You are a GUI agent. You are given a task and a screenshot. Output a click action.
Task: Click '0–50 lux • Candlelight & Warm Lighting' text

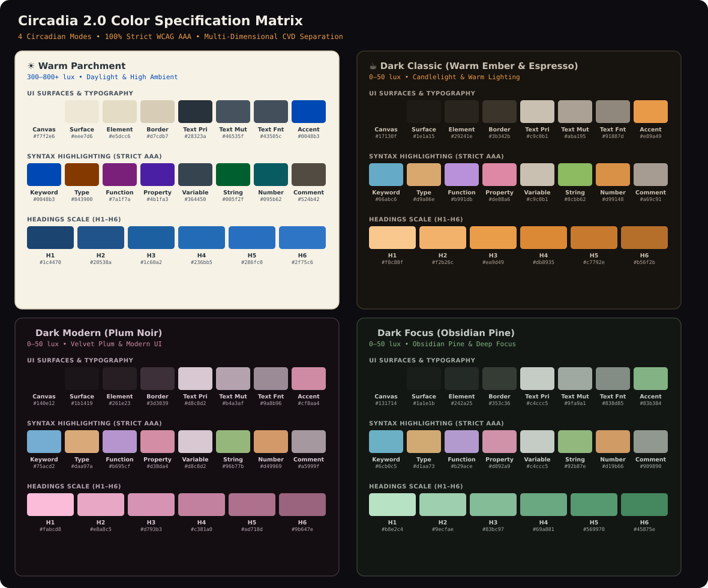pos(445,77)
